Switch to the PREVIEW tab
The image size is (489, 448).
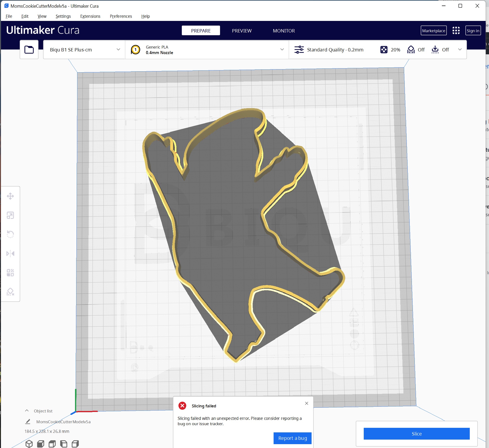coord(242,31)
